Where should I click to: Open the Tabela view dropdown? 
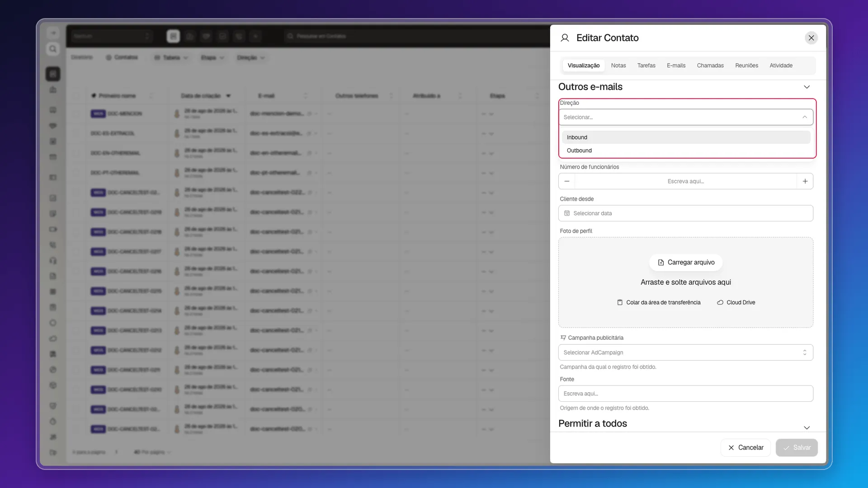[171, 58]
